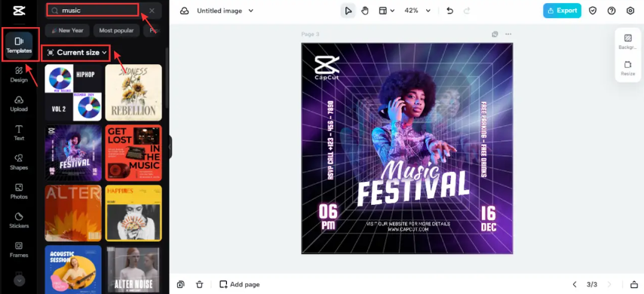
Task: Open the Untitled image title dropdown
Action: (225, 11)
